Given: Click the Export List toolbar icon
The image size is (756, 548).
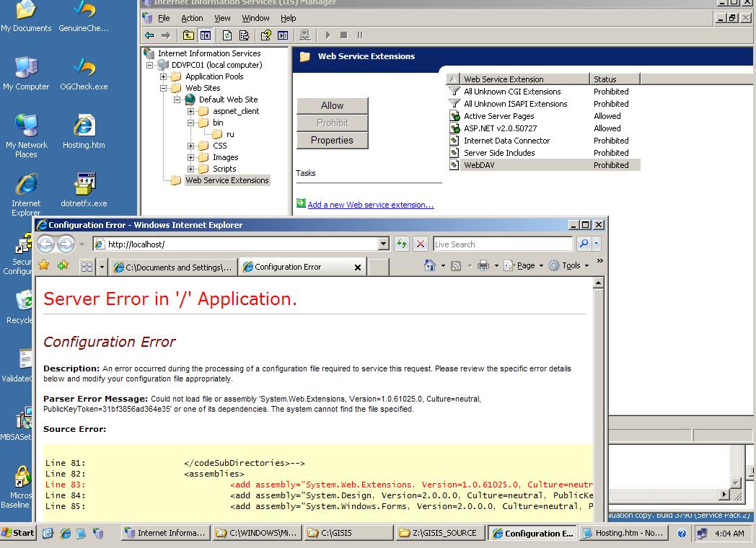Looking at the screenshot, I should pos(244,35).
